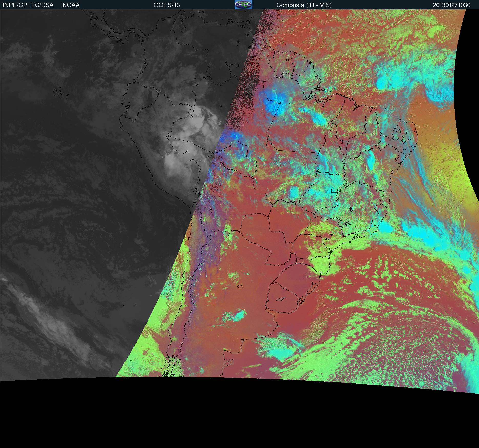Screen dimensions: 479x448
Task: Click the Rio Negro reservoir outline in Uruguay
Action: 281,298
